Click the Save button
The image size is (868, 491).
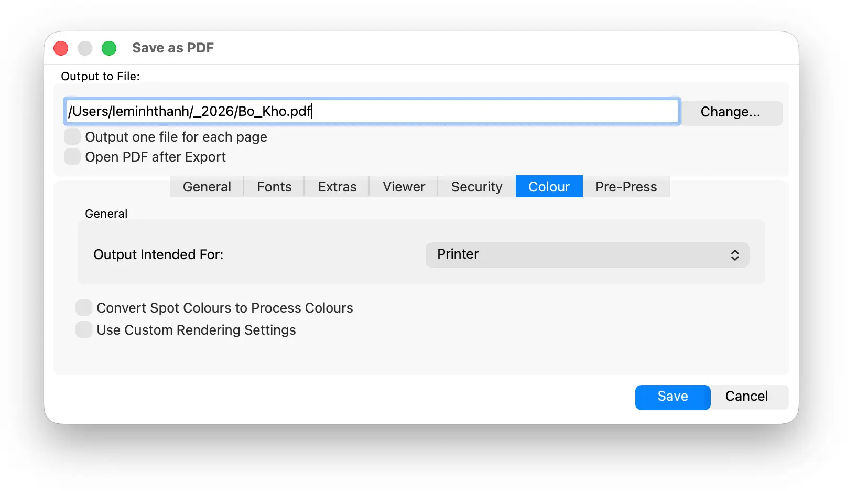coord(672,397)
